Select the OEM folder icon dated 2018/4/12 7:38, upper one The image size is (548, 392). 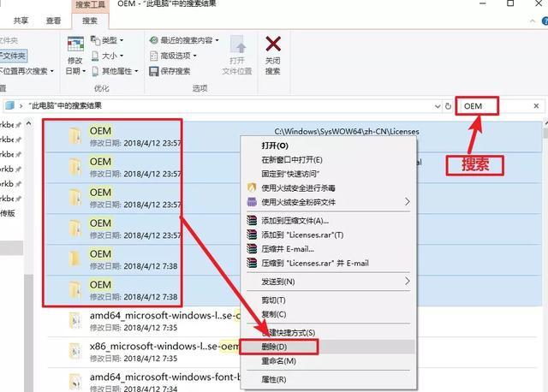74,258
